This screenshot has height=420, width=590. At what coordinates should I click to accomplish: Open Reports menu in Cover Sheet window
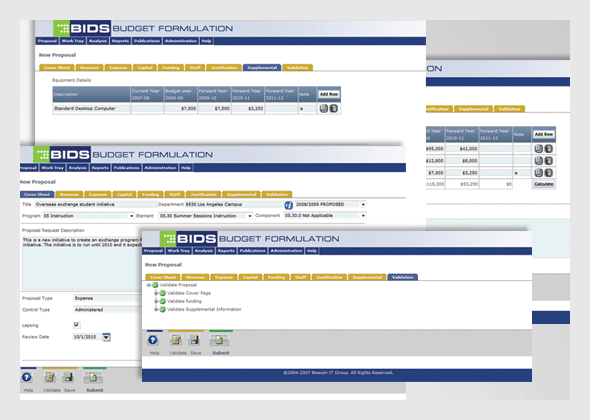click(100, 168)
